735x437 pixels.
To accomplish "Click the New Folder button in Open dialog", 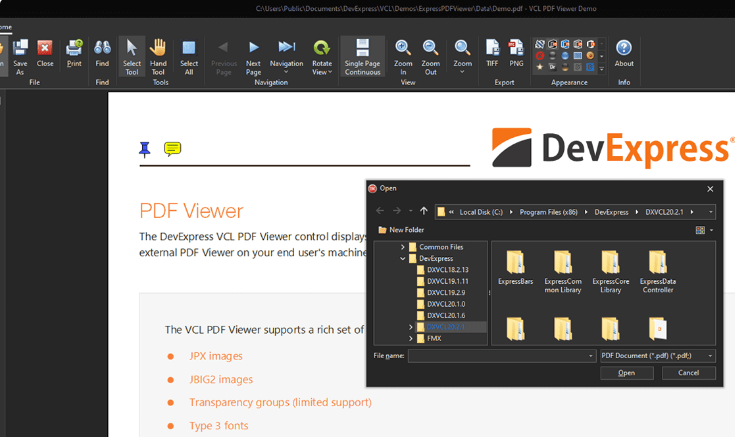I will pyautogui.click(x=401, y=230).
